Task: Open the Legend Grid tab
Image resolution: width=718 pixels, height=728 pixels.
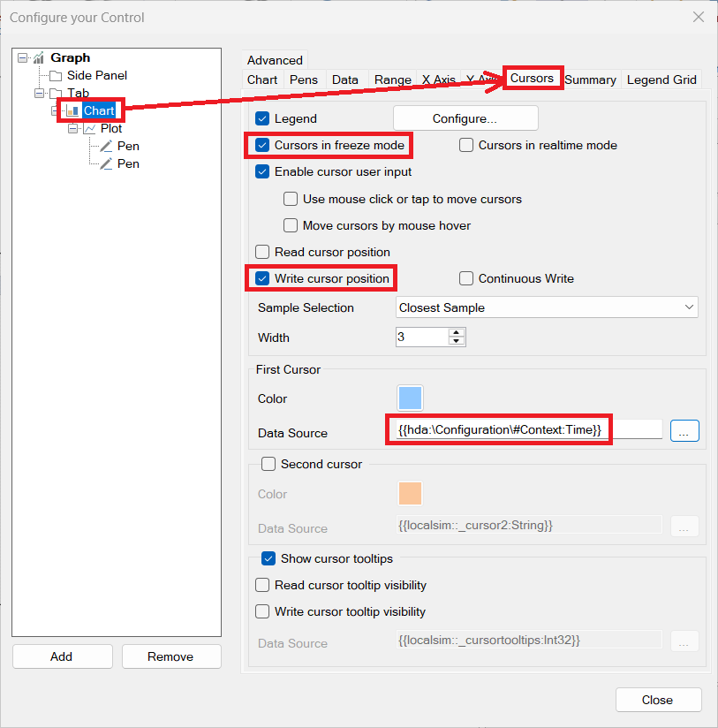Action: 661,80
